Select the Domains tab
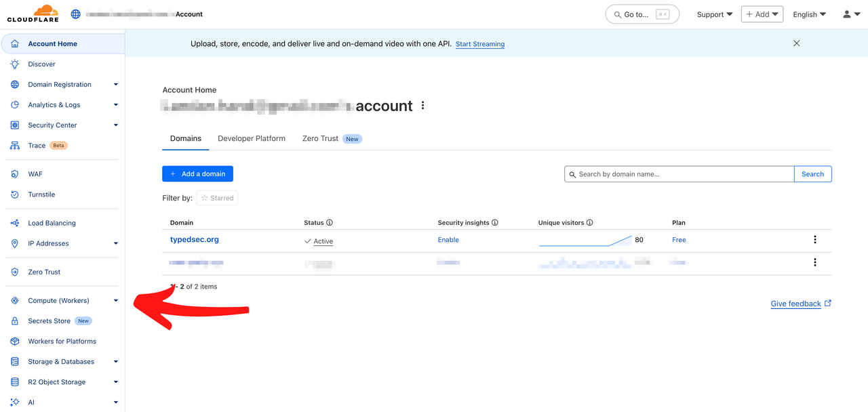 coord(186,138)
